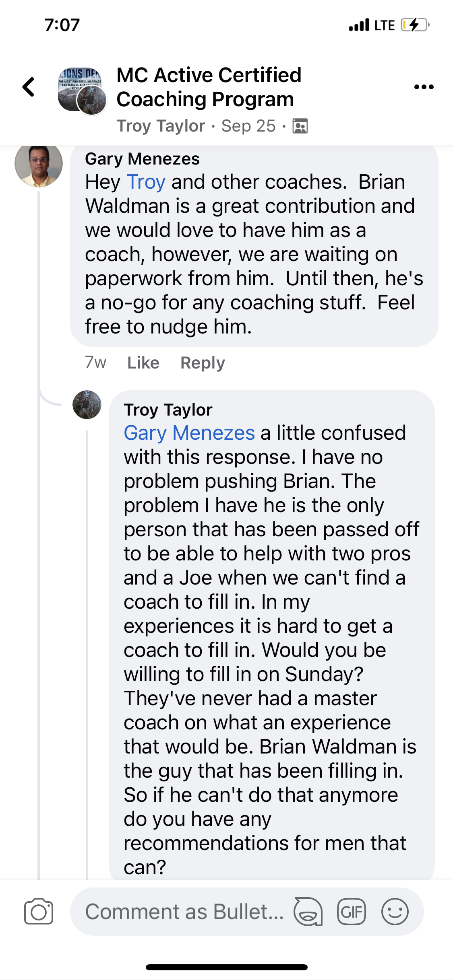Like Gary Menezes' comment

click(143, 363)
